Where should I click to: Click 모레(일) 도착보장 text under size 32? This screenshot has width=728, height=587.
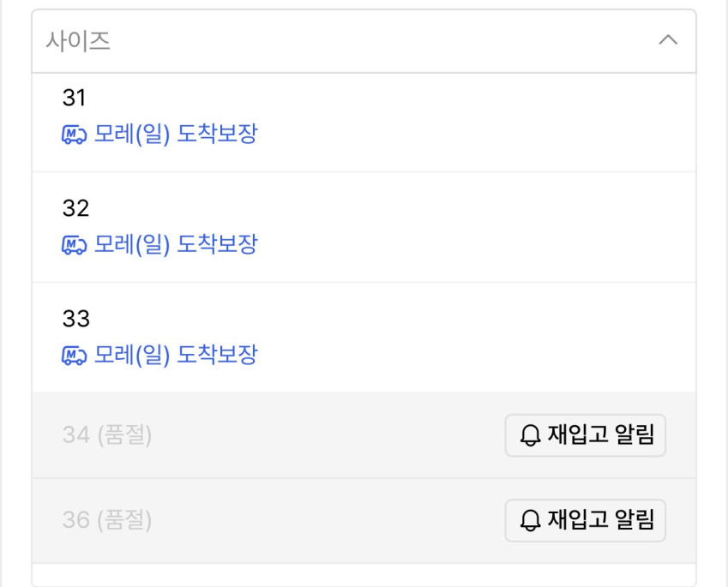[175, 245]
